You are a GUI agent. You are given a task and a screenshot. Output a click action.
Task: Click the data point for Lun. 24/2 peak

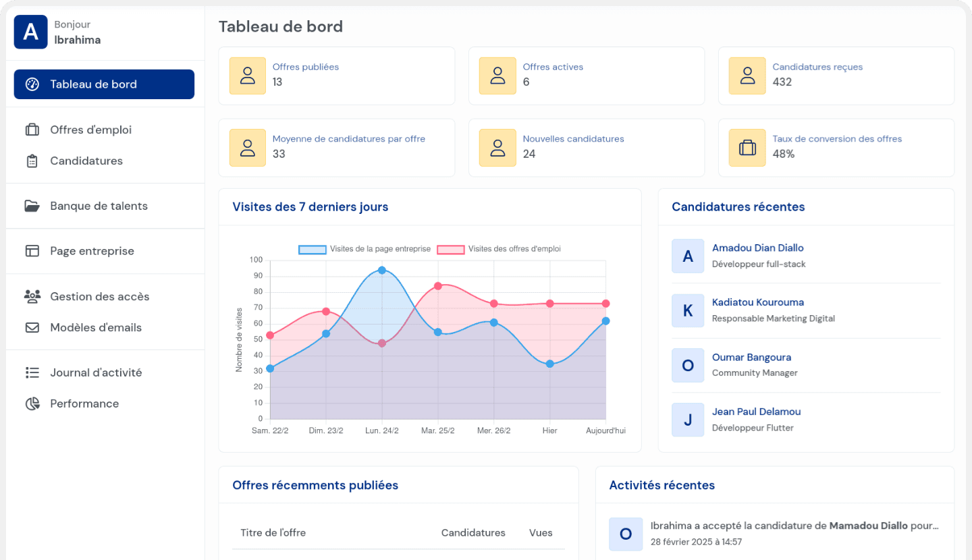(382, 270)
